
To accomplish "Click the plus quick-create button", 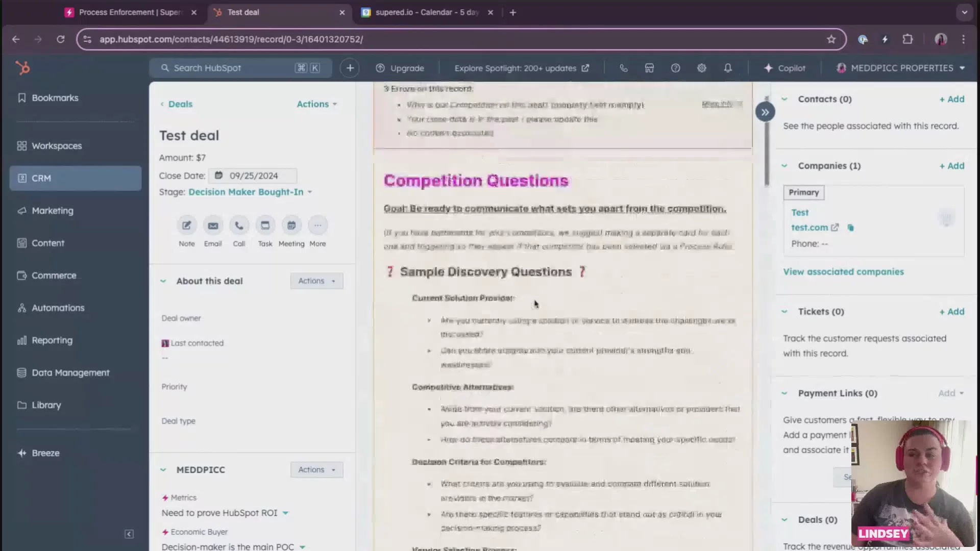I will tap(350, 68).
